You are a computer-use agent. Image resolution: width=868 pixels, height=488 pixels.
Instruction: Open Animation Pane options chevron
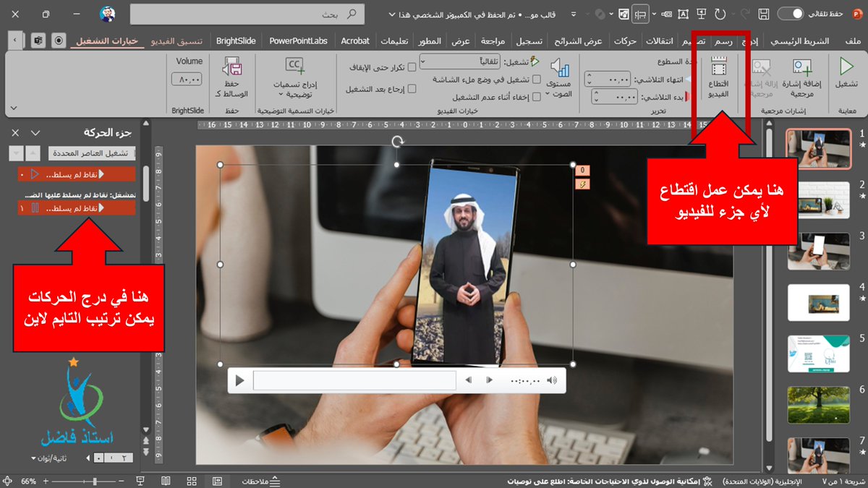click(35, 133)
